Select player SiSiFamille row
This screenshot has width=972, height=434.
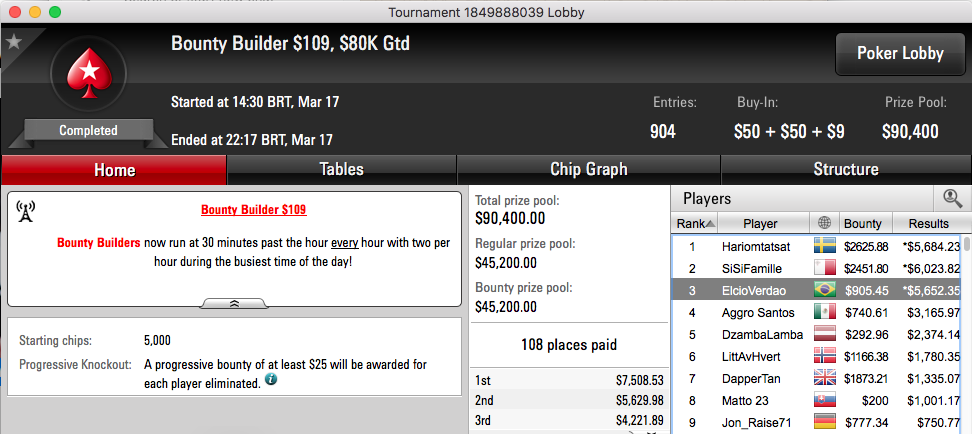point(816,268)
